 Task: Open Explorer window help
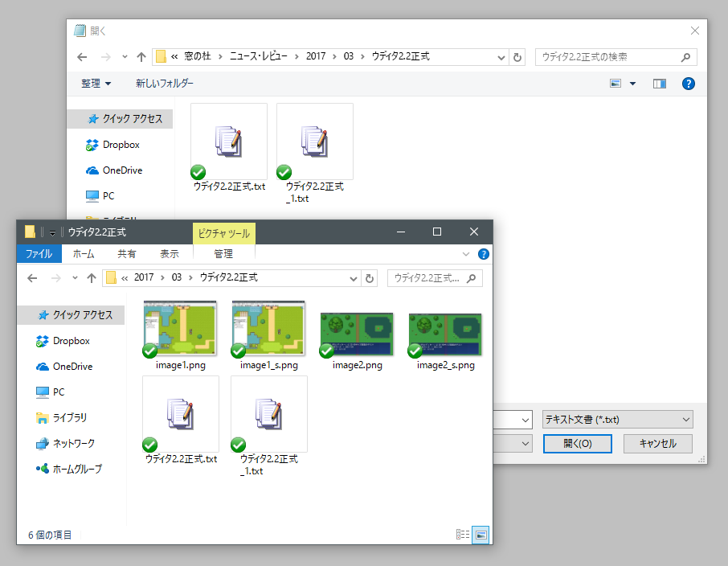click(483, 254)
